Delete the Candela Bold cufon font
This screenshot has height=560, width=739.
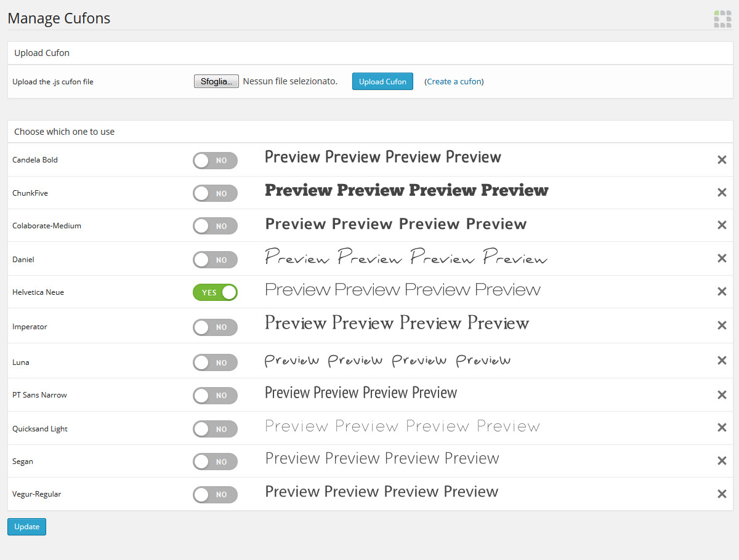click(x=722, y=160)
